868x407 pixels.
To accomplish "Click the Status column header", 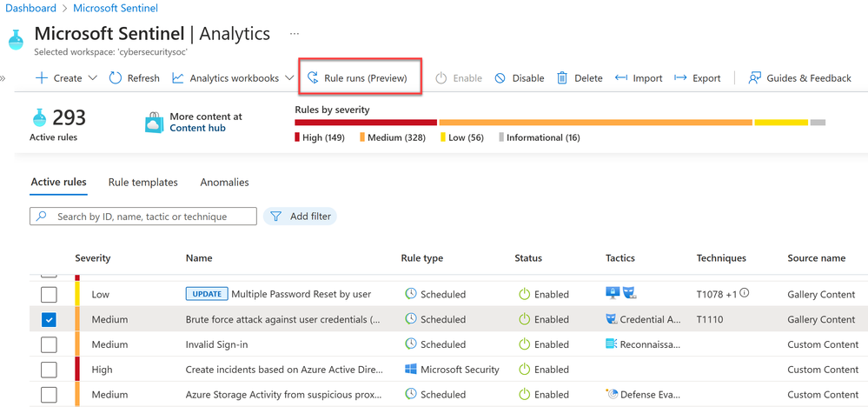I will coord(528,258).
